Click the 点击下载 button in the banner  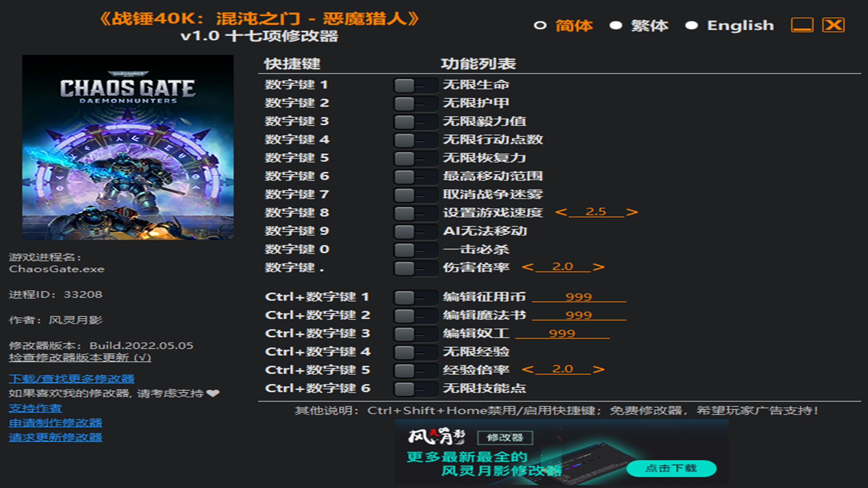coord(671,468)
